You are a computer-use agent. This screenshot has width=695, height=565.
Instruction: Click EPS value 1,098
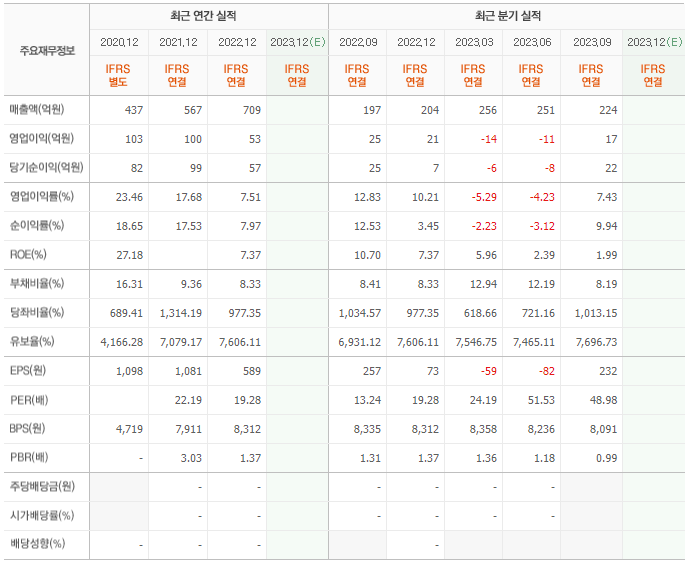[129, 371]
